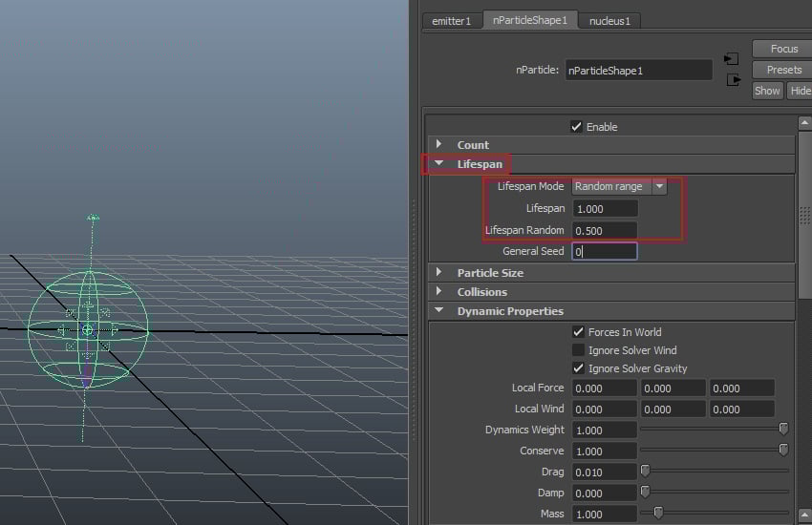812x525 pixels.
Task: Click the Conserve value field
Action: [605, 451]
